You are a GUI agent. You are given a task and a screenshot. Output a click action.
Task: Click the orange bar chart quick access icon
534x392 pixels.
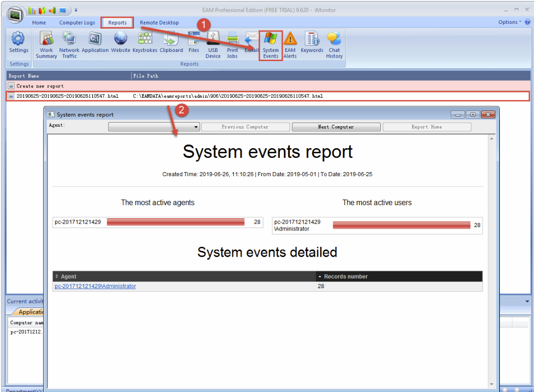52,11
